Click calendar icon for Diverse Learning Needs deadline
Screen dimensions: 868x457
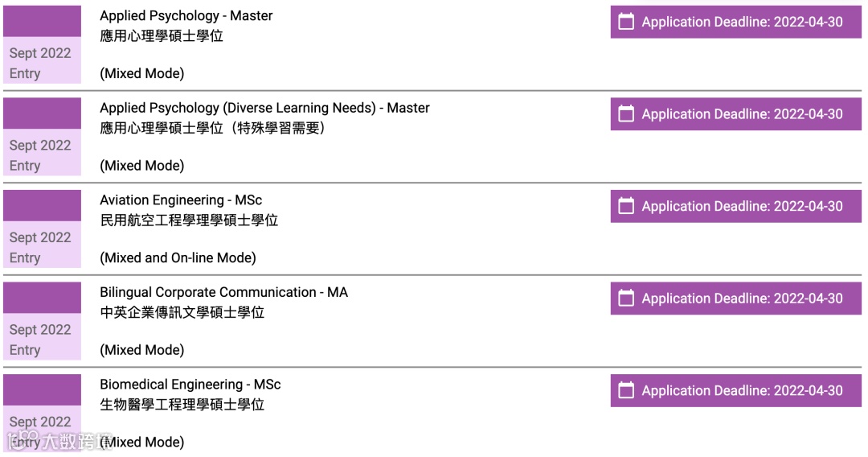coord(626,114)
